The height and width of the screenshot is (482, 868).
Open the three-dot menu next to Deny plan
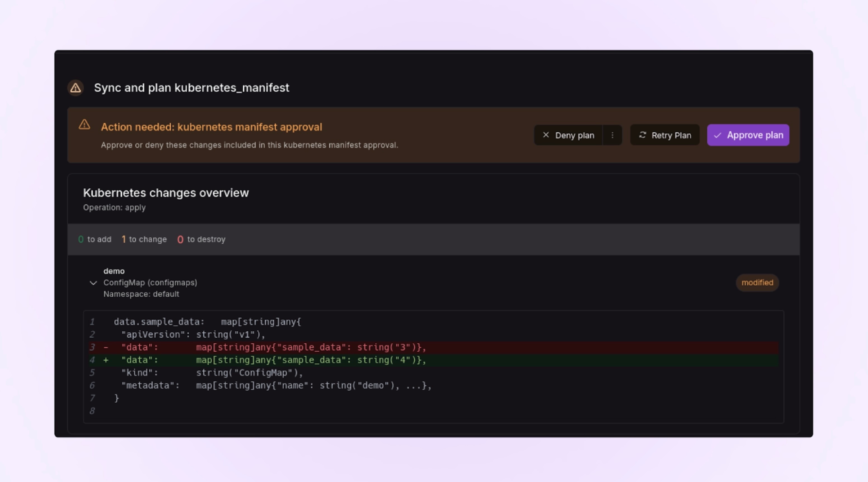[612, 135]
